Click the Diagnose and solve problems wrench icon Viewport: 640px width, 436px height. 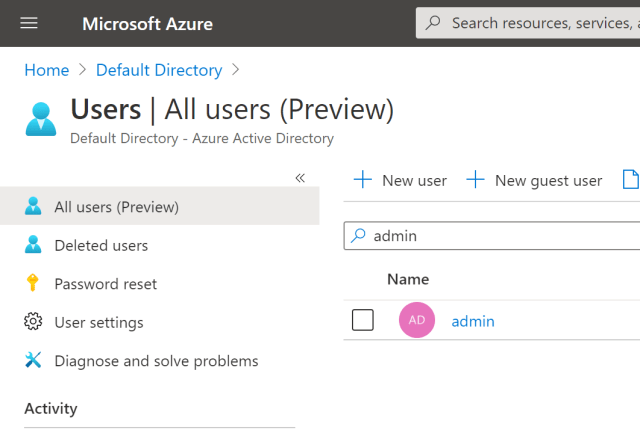click(33, 360)
